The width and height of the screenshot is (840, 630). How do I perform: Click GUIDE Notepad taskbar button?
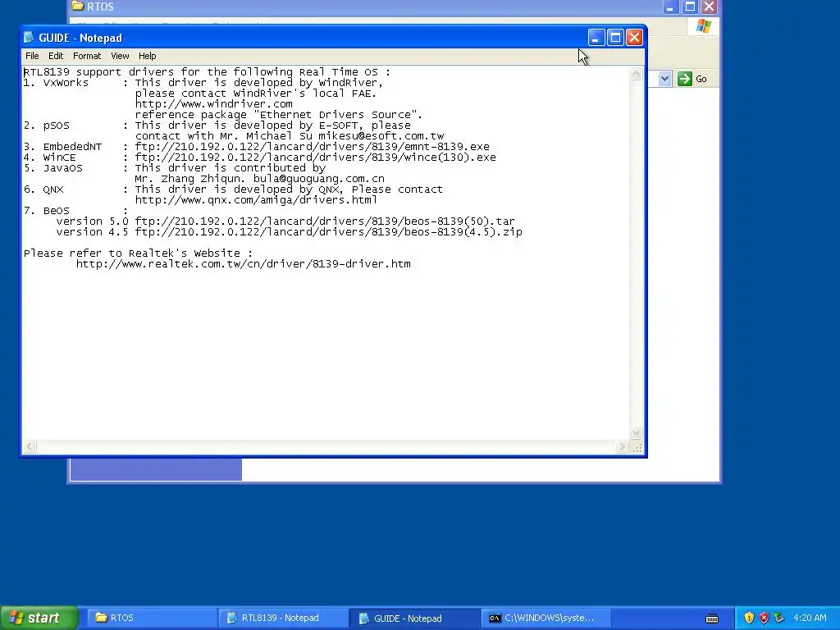414,619
